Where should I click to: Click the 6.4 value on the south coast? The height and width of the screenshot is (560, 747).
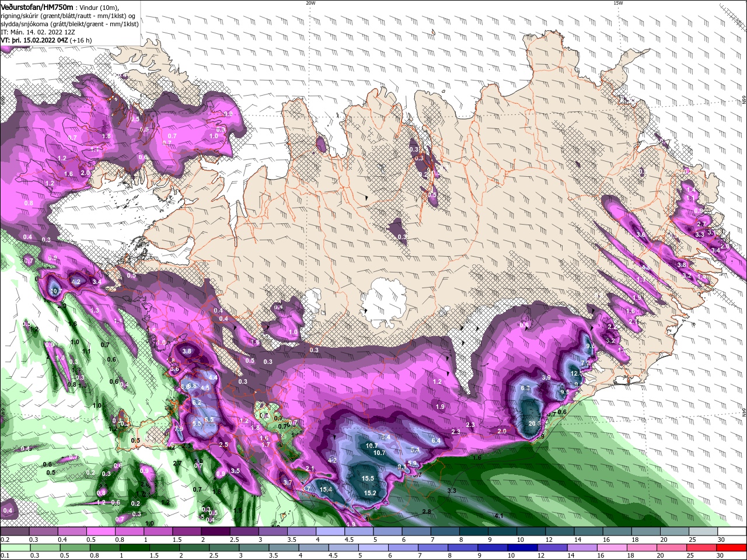pyautogui.click(x=435, y=440)
